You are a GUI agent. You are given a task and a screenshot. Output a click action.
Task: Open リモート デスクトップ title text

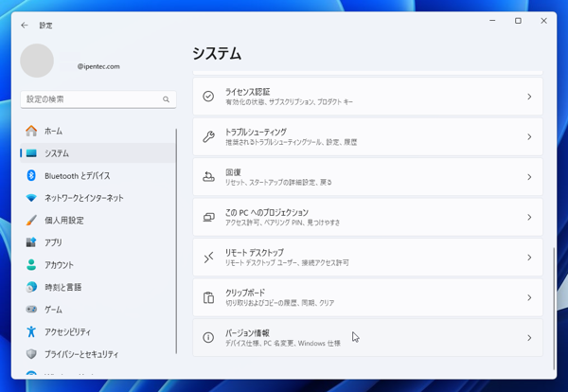point(255,253)
